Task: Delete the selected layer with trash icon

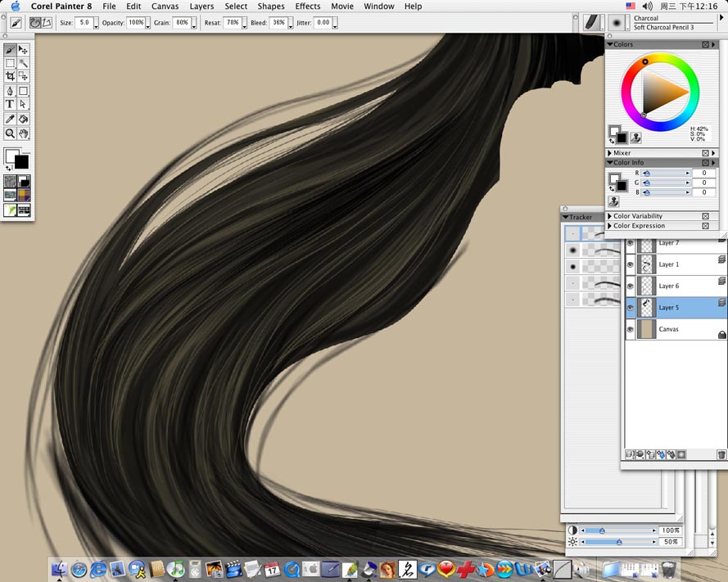Action: click(721, 454)
